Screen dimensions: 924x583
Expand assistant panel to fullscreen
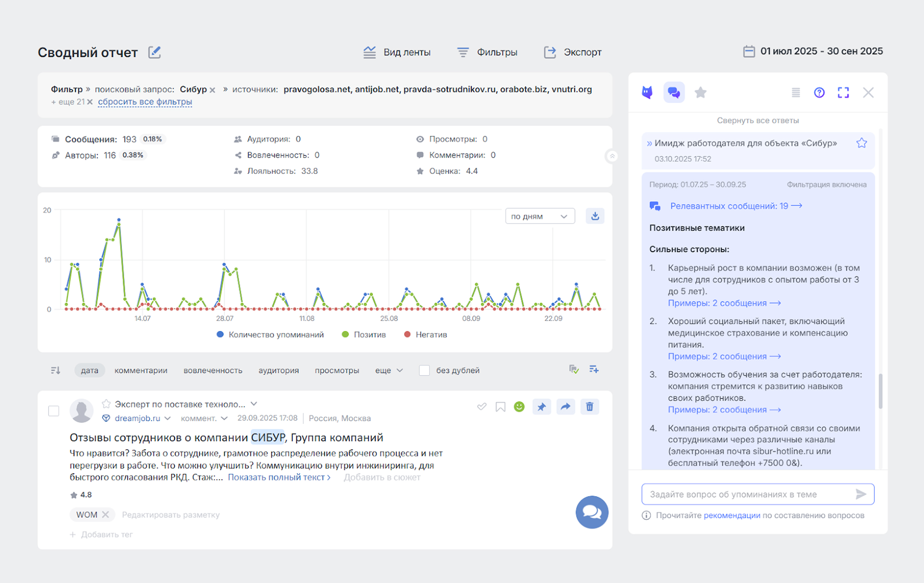point(843,92)
